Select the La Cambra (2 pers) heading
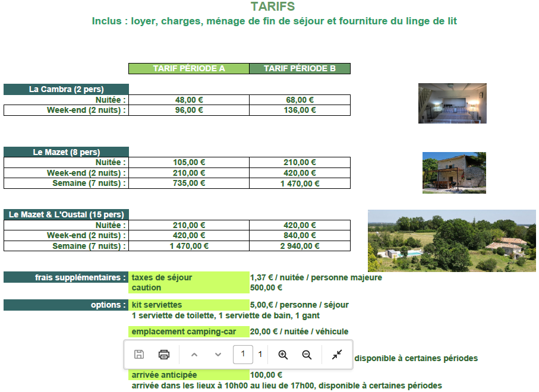Screen dimensions: 539x392 [66, 89]
